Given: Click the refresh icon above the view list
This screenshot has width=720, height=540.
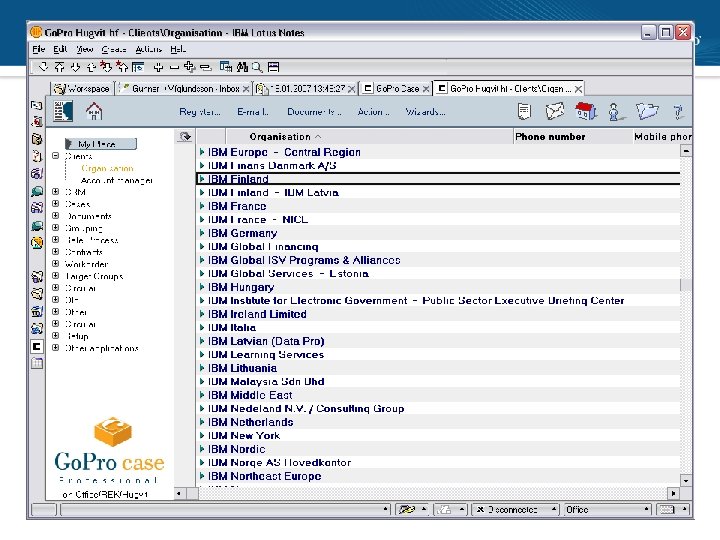Looking at the screenshot, I should click(x=185, y=136).
